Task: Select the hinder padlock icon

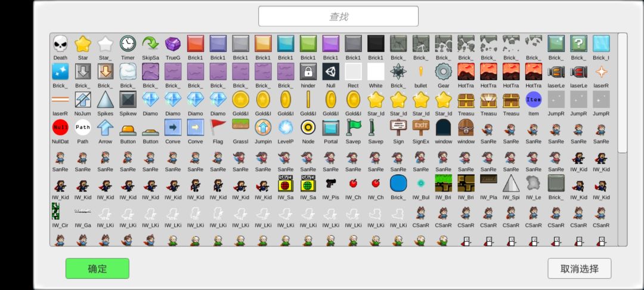Action: pos(308,72)
